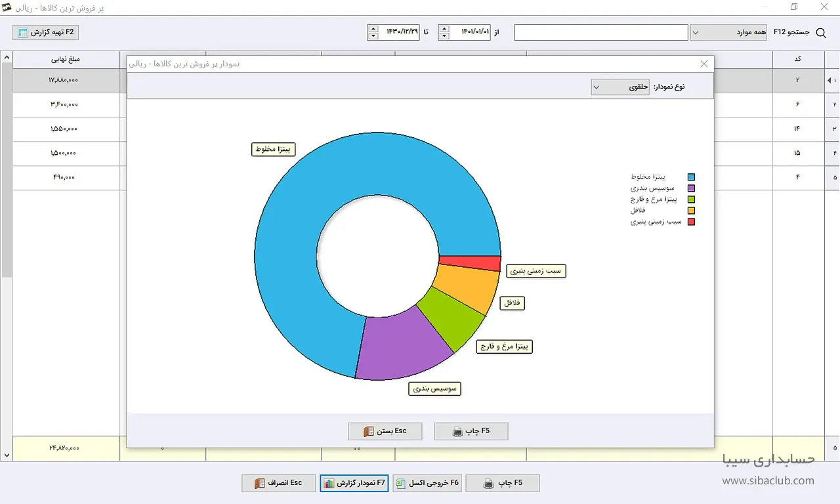Click into the search text field
The image size is (840, 504).
pyautogui.click(x=600, y=32)
